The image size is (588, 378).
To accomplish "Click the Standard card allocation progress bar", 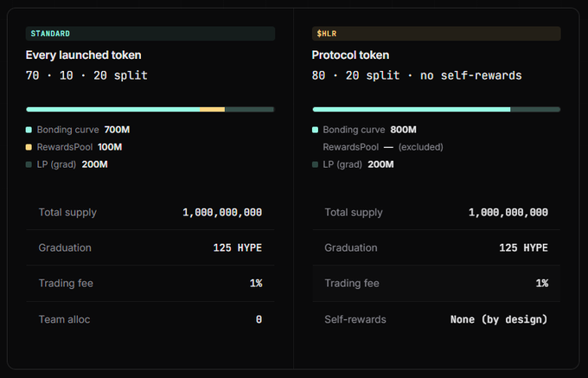I will [150, 110].
